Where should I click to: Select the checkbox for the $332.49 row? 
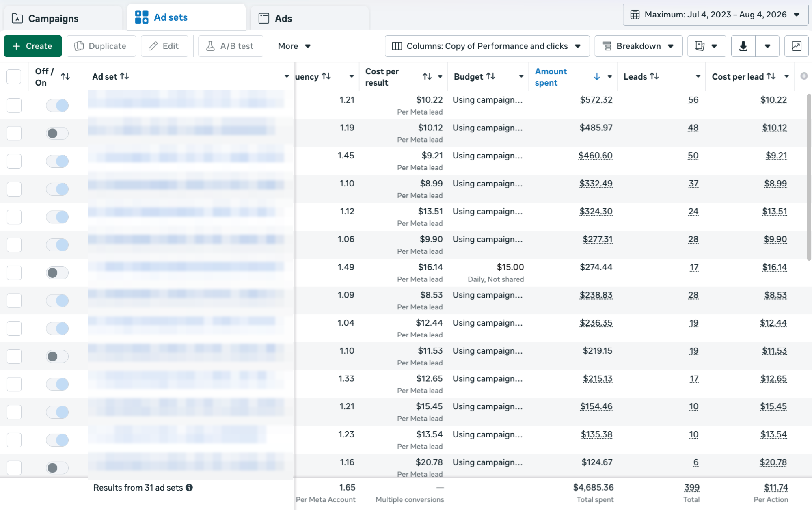[14, 189]
